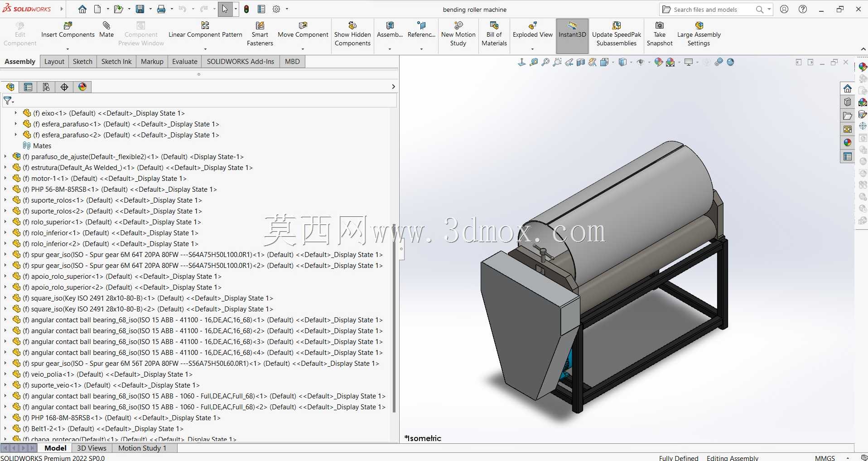Open the ConfigurationManager tab icon
868x461 pixels.
pyautogui.click(x=46, y=87)
